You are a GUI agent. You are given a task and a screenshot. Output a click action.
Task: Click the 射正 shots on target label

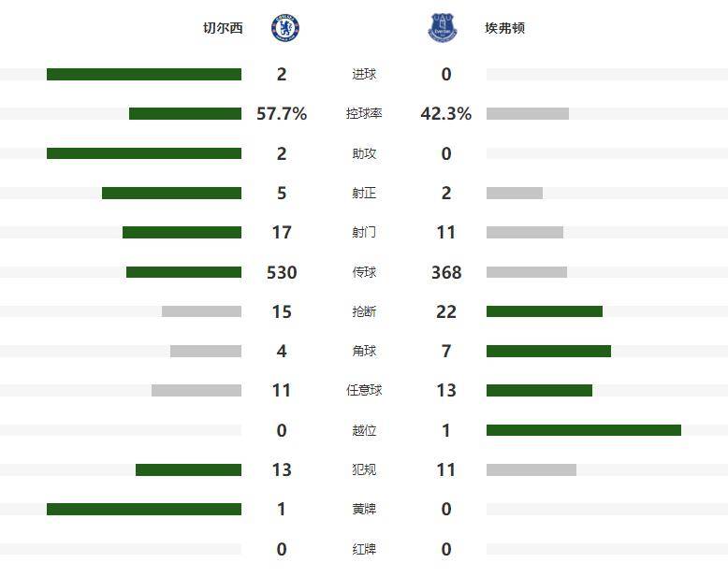(x=364, y=194)
